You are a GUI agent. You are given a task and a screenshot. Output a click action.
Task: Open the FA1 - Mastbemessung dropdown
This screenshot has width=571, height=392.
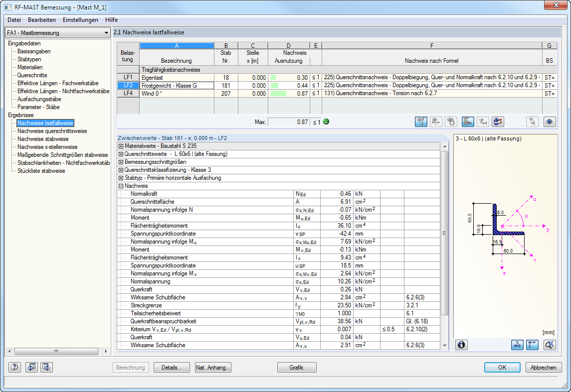pos(58,33)
